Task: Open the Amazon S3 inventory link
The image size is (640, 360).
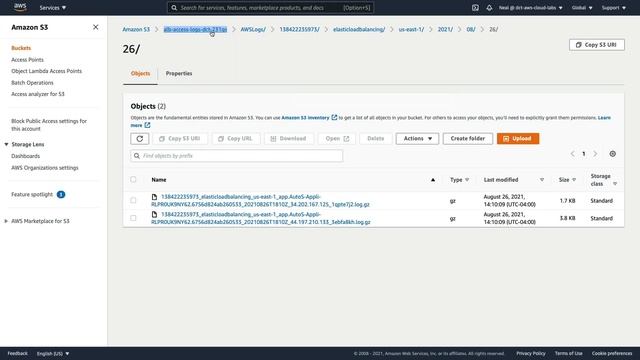Action: [x=309, y=118]
